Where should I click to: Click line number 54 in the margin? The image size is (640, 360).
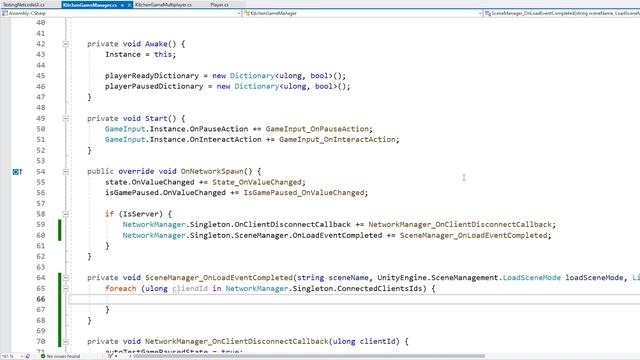tap(40, 172)
